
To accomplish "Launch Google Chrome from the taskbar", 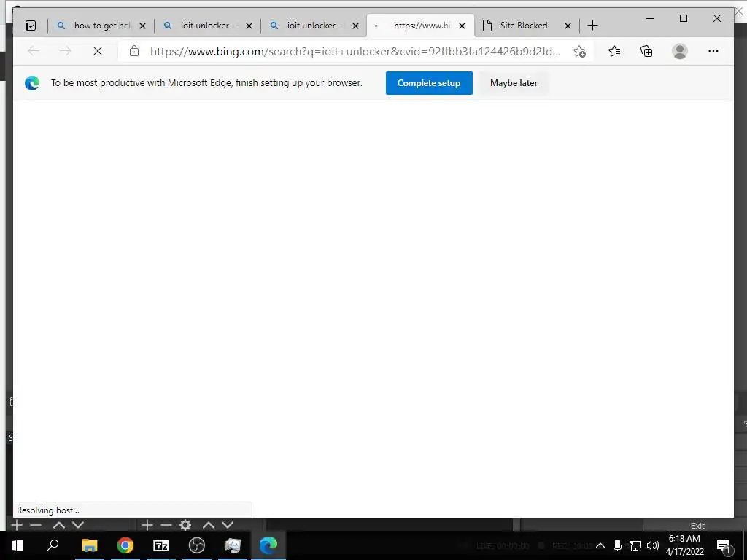I will [x=125, y=545].
